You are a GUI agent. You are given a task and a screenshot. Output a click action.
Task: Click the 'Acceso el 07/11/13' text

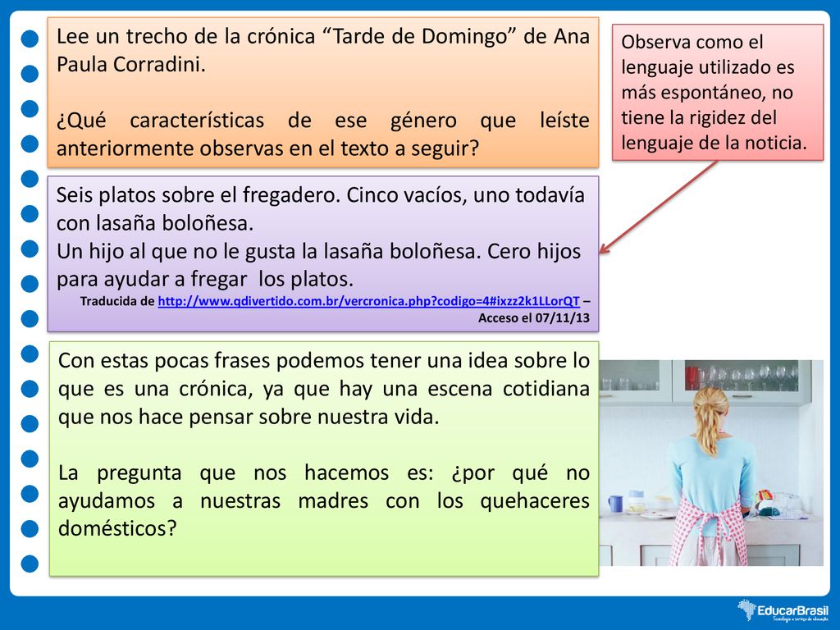click(x=533, y=318)
